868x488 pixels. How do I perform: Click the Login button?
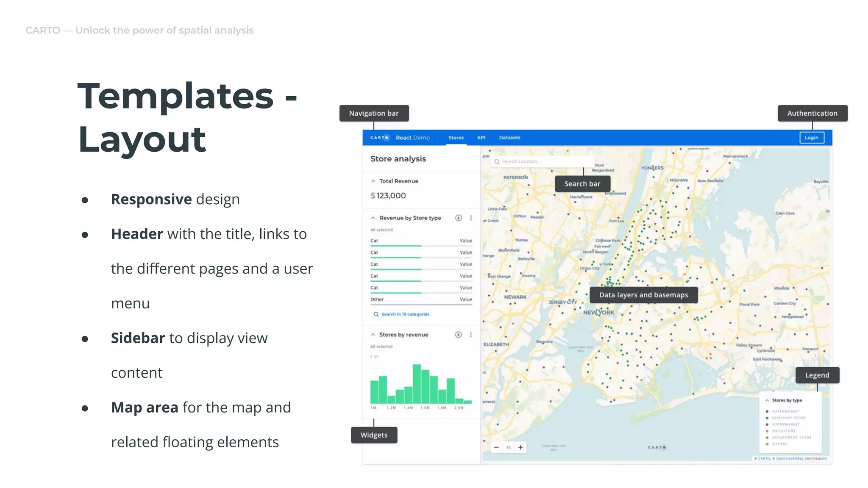(x=812, y=138)
